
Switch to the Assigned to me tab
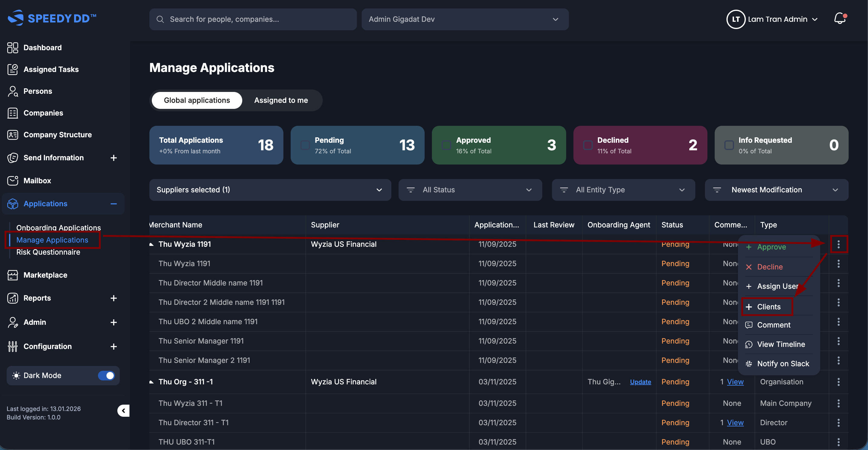pyautogui.click(x=281, y=100)
